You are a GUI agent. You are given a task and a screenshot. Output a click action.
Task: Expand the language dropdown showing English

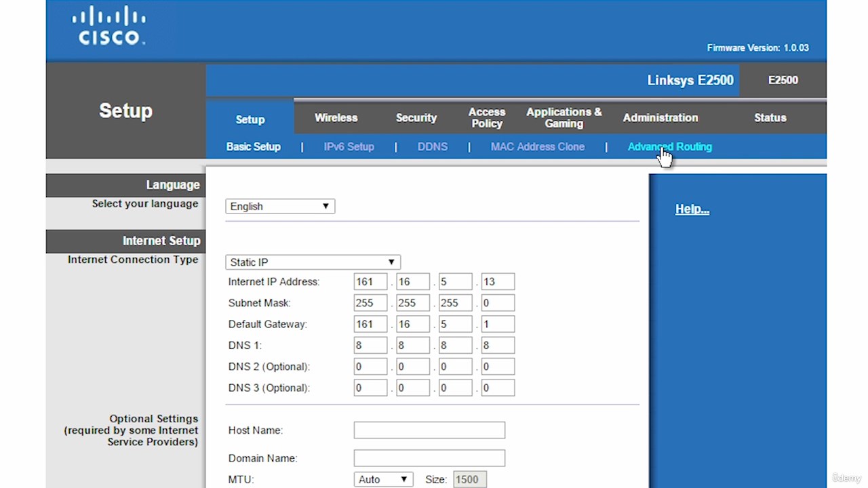280,206
